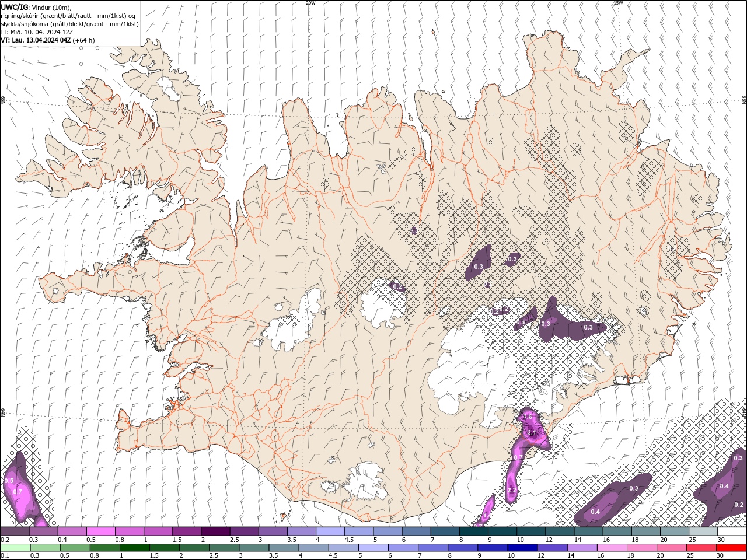Click the bright red 30 legend swatch
Viewport: 747px width, 560px height.
tap(732, 548)
